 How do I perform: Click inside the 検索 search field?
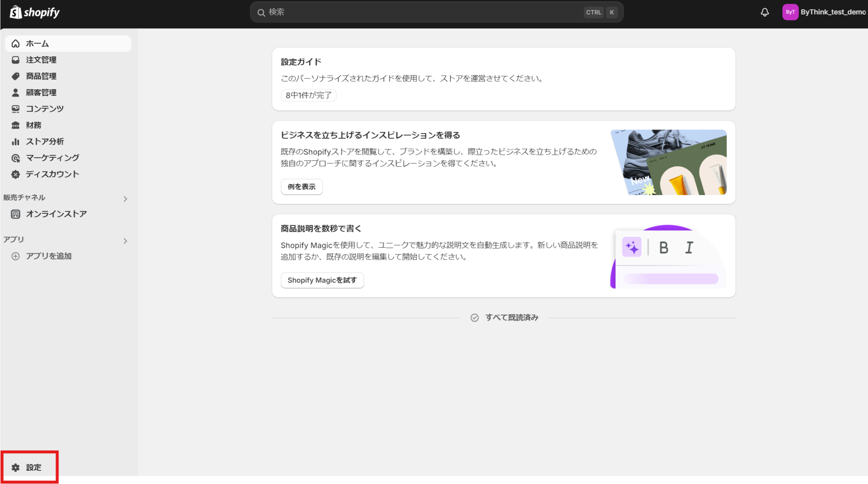(424, 12)
